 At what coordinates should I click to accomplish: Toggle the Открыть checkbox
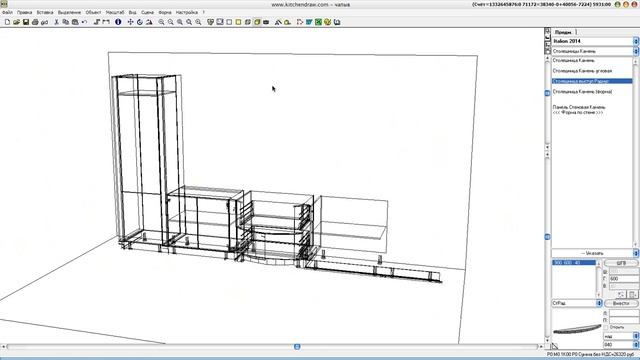606,327
